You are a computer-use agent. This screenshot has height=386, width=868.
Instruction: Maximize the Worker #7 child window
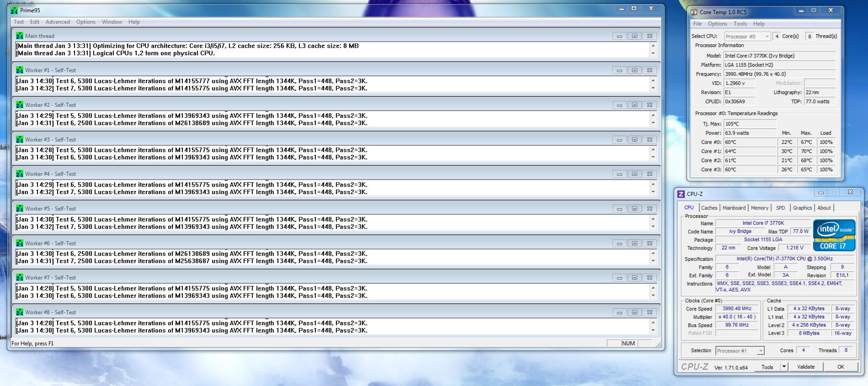pos(635,278)
